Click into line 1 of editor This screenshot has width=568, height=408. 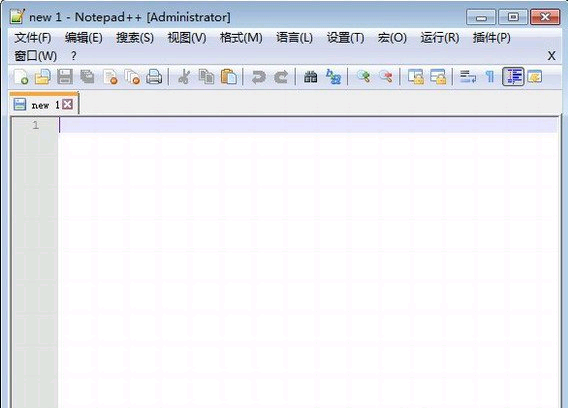tap(308, 125)
